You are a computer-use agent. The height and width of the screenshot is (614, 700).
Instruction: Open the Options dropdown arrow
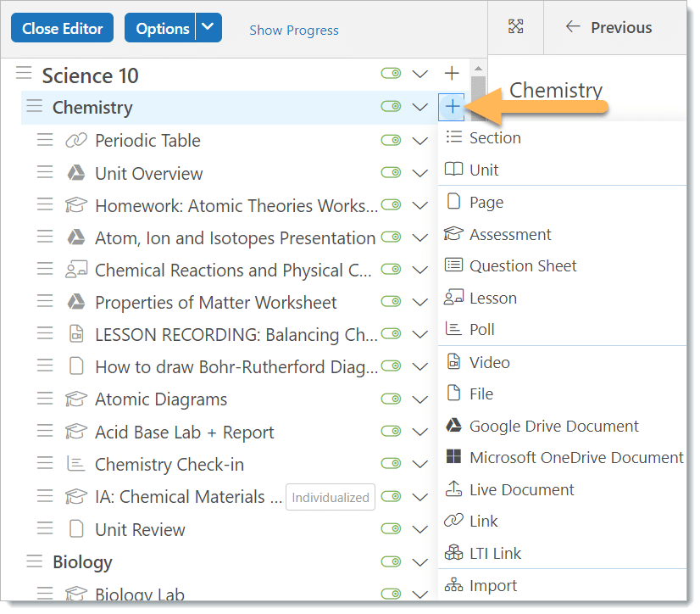click(x=208, y=28)
